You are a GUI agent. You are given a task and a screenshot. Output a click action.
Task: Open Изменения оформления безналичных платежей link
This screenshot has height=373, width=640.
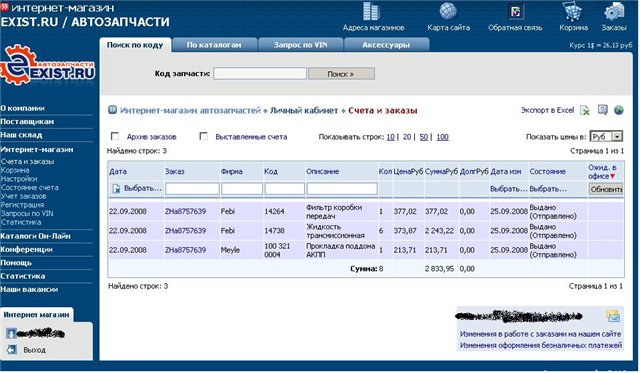click(541, 345)
